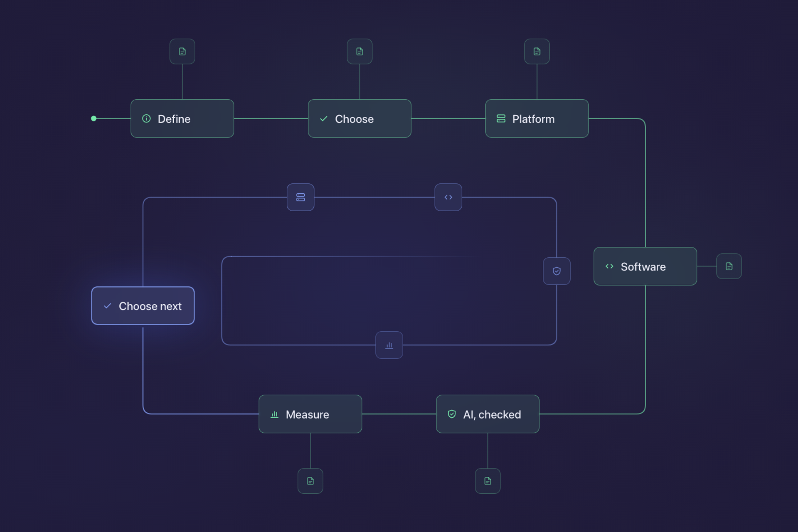
Task: Select the Platform node
Action: tap(537, 118)
